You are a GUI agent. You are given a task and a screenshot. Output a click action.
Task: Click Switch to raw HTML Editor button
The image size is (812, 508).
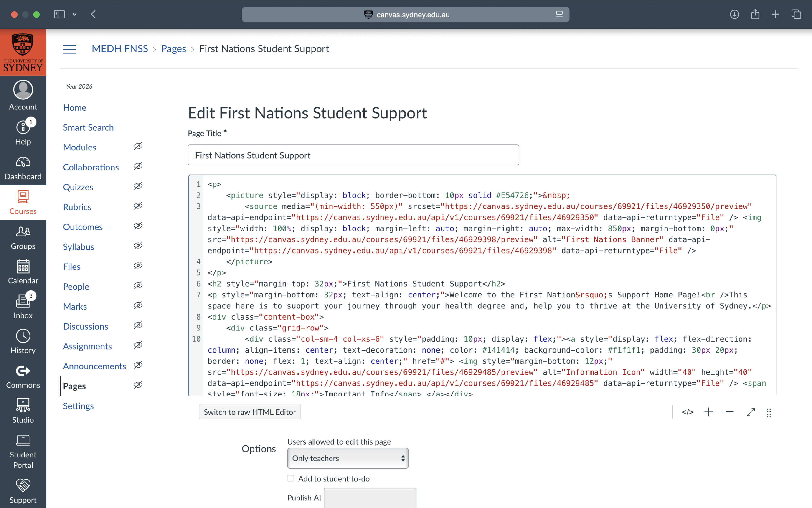[250, 412]
